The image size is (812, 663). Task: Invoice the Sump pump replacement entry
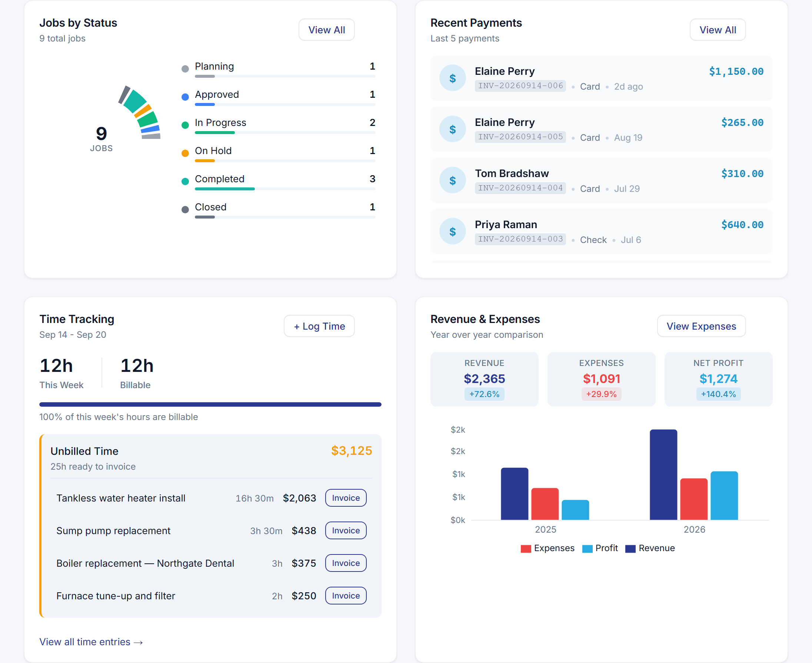click(x=346, y=530)
